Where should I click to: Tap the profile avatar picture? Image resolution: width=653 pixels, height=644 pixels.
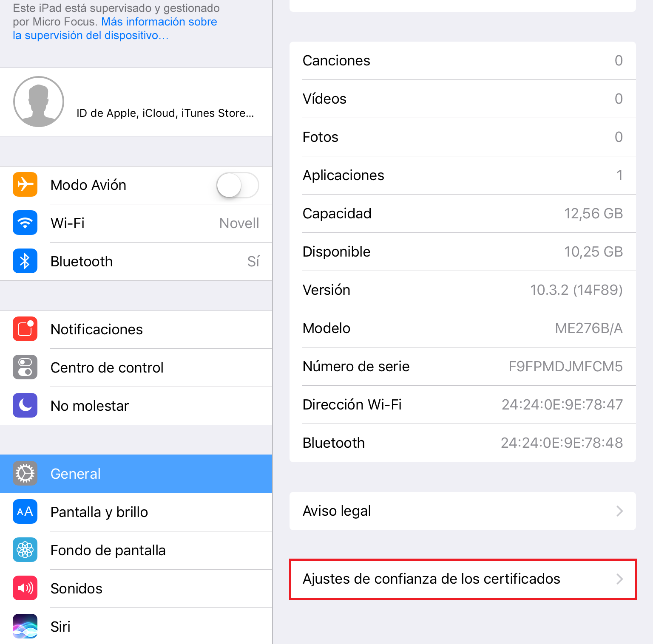pos(39,102)
